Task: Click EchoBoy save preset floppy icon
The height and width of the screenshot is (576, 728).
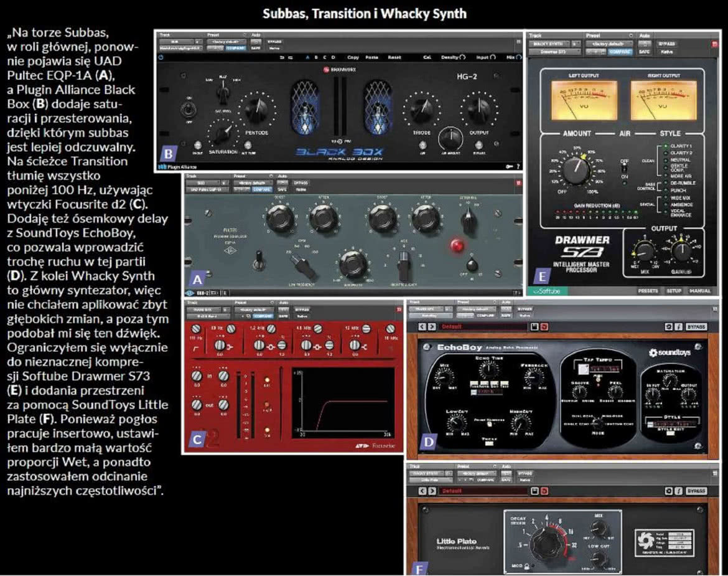Action: 534,327
